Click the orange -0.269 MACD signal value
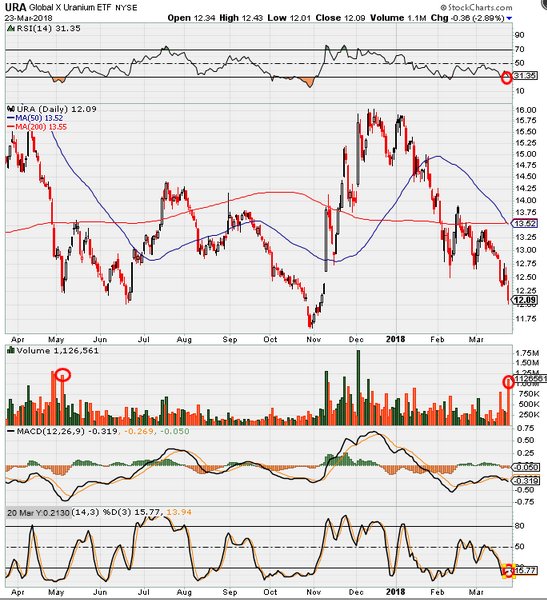This screenshot has height=600, width=547. point(139,431)
